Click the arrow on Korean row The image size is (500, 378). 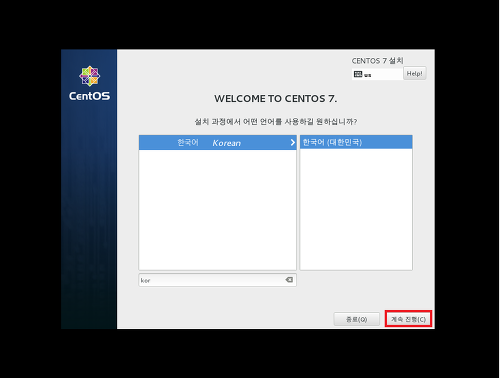coord(292,143)
